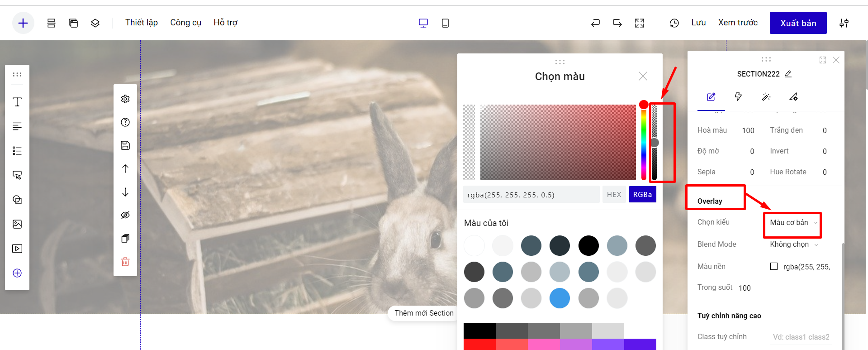The image size is (868, 350).
Task: Open the Công cụ menu
Action: point(185,23)
